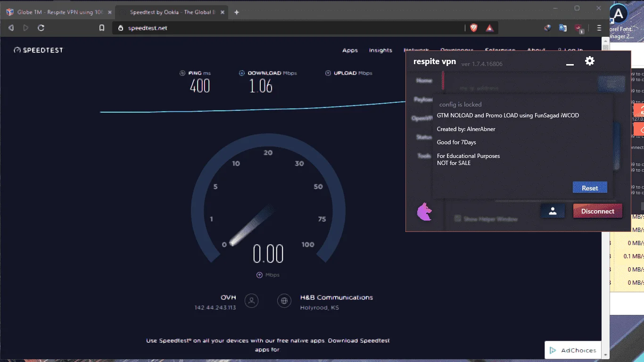Click the Speedtest logo

38,50
